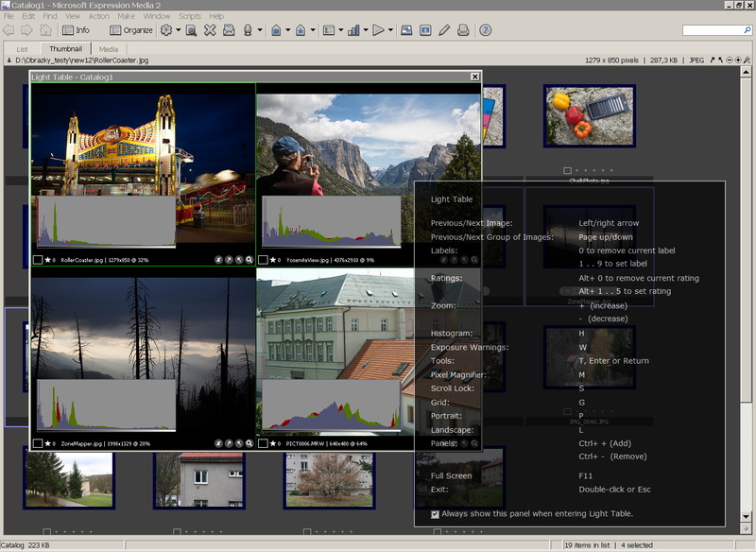
Task: Click the microphone voice annotation icon
Action: 248,30
